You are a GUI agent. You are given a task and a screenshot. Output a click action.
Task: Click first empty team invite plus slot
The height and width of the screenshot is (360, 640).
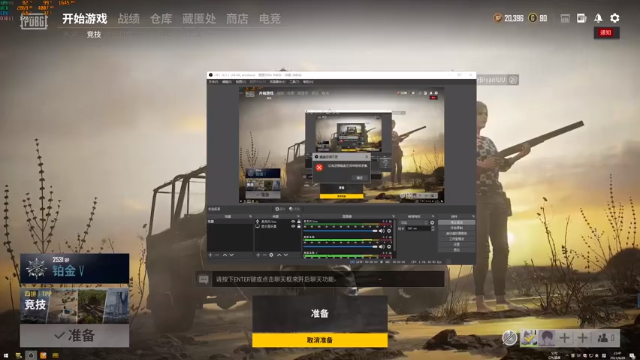[564, 338]
